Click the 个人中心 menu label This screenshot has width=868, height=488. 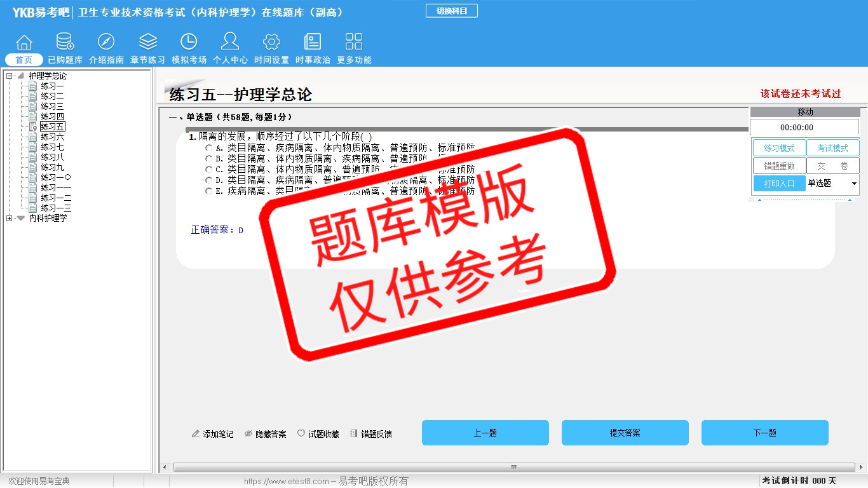coord(230,60)
